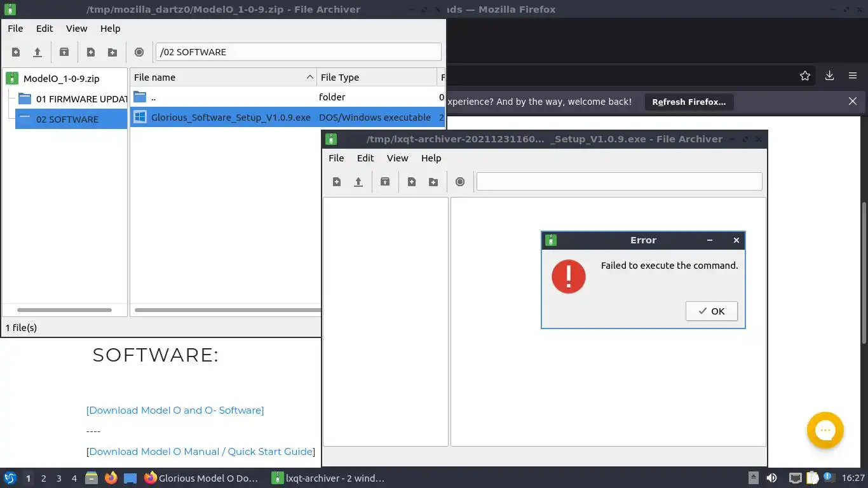Click add folder icon in Setup exe archiver window
The height and width of the screenshot is (488, 868).
click(x=433, y=182)
